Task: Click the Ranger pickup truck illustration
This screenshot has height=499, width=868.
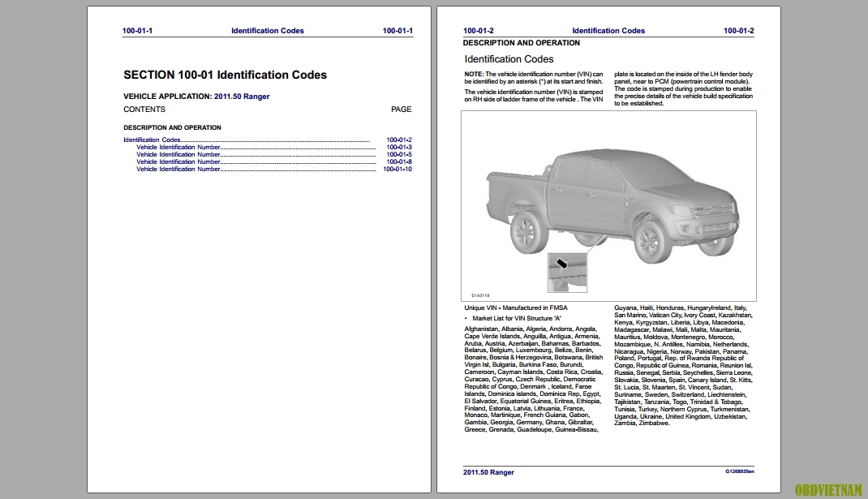Action: pyautogui.click(x=612, y=206)
